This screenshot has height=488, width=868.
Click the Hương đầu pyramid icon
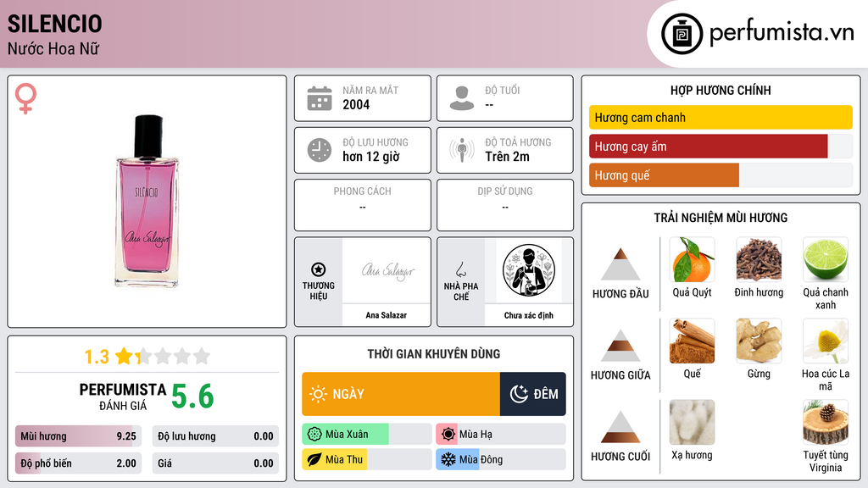(620, 264)
